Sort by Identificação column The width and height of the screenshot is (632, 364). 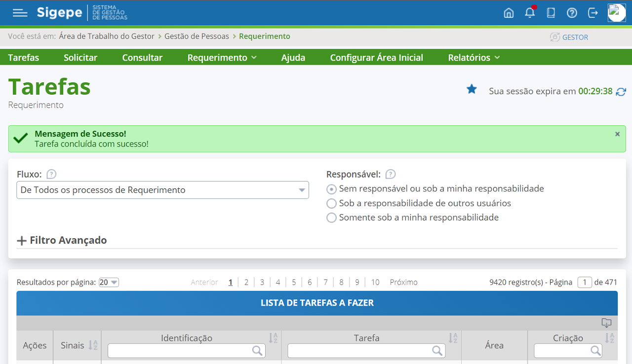tap(273, 338)
